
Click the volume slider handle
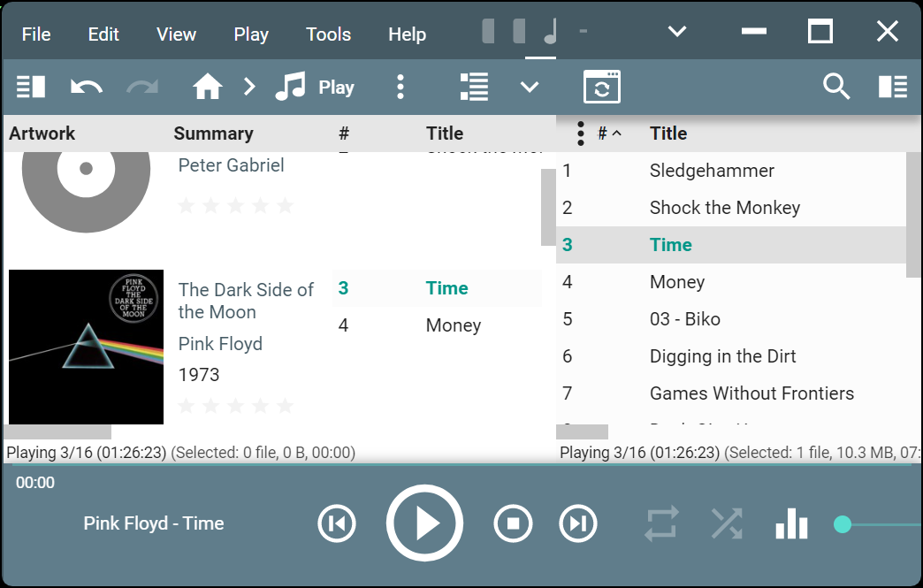click(x=843, y=524)
